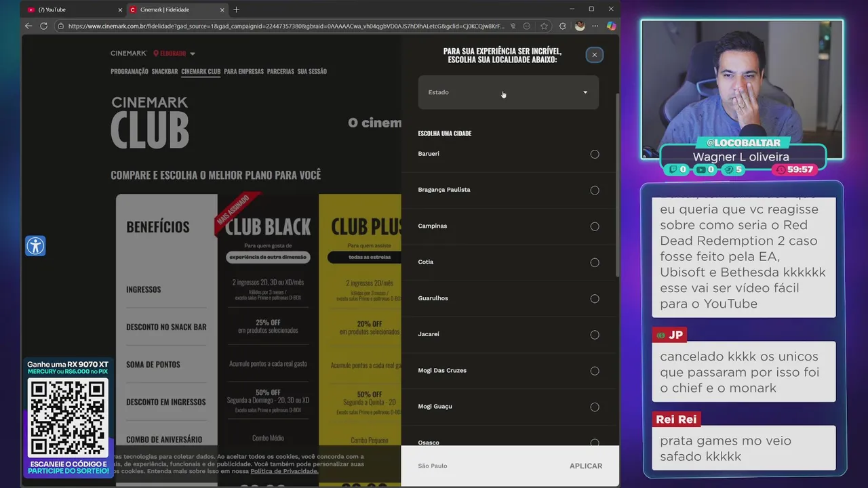868x488 pixels.
Task: Click the Eldorado location pin icon
Action: 156,54
